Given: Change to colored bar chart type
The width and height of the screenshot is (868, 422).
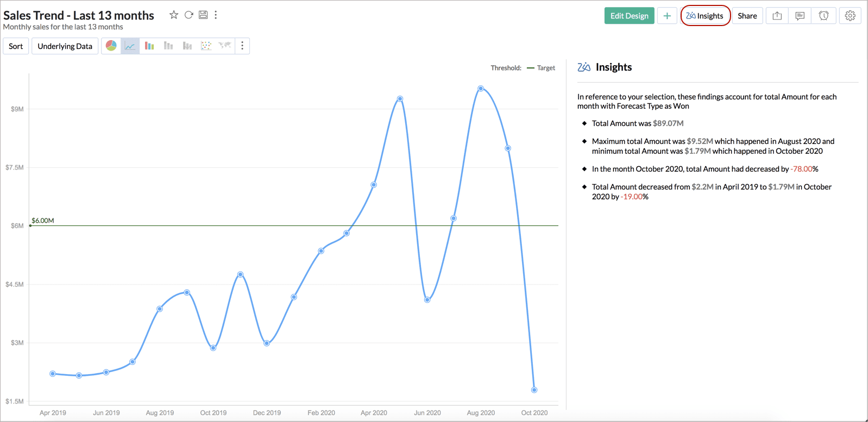Looking at the screenshot, I should [x=149, y=46].
